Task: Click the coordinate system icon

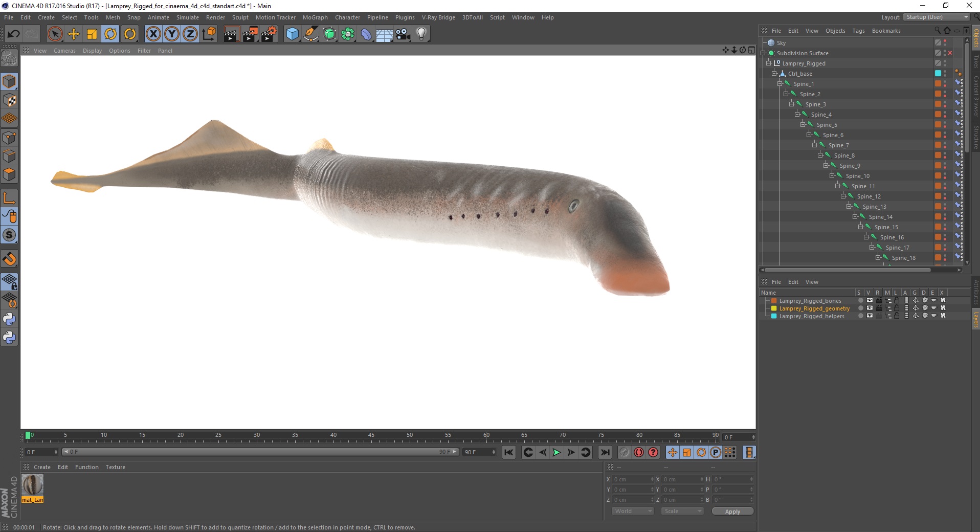Action: [x=209, y=34]
